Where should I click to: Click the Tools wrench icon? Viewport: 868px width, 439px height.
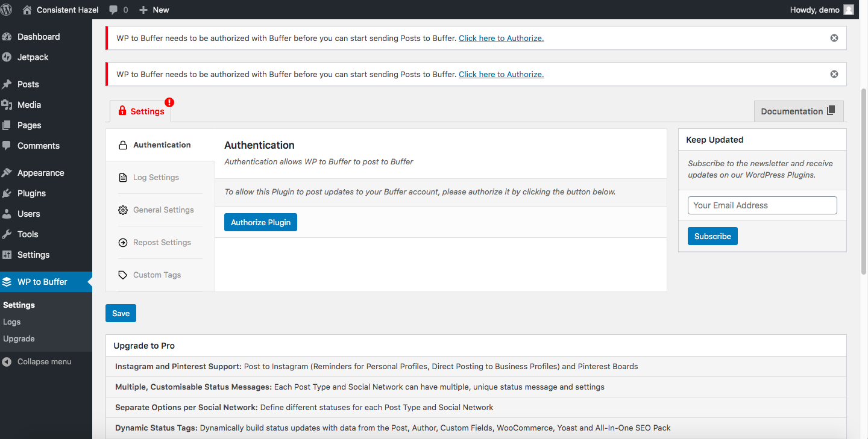(7, 234)
